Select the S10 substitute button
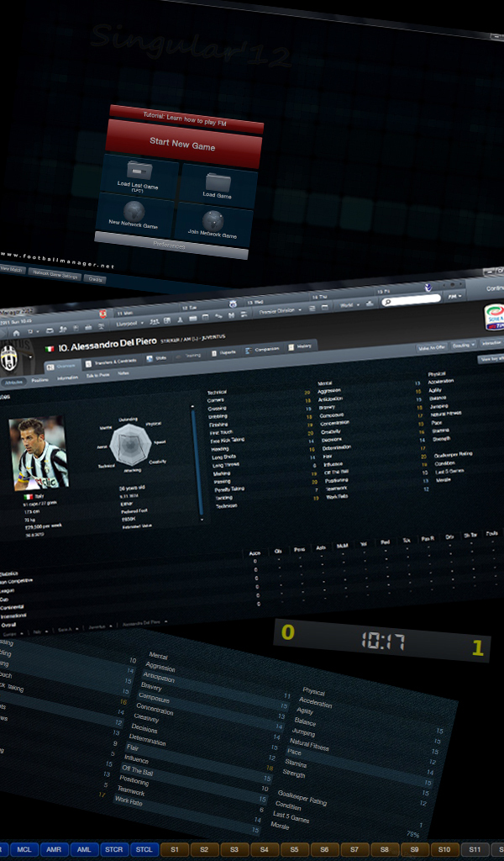The image size is (504, 861). pos(444,849)
